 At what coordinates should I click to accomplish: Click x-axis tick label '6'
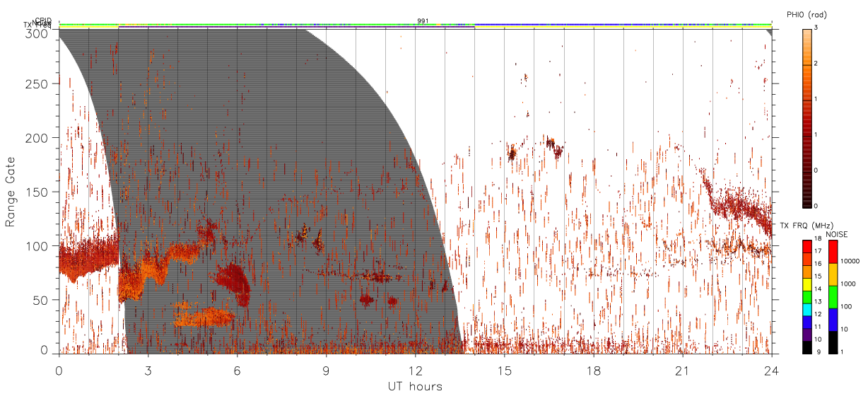tap(237, 371)
